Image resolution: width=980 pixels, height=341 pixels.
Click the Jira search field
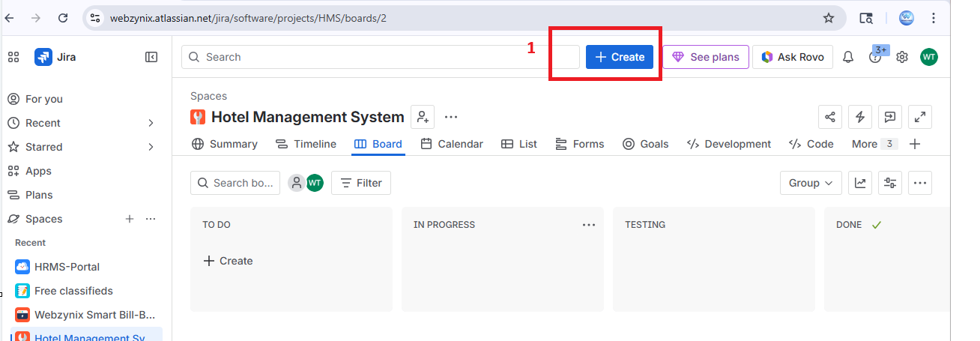coord(381,57)
